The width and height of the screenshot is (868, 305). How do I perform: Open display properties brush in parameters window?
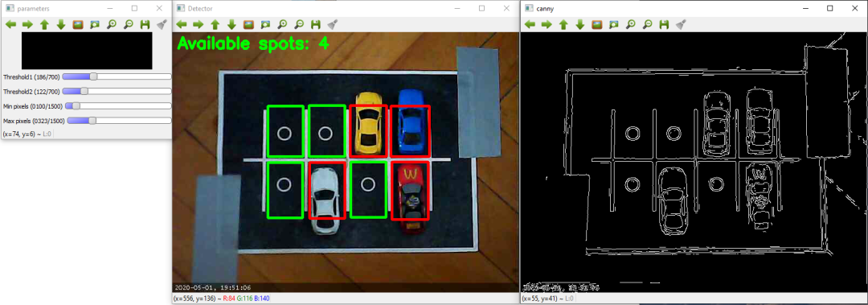(x=162, y=24)
